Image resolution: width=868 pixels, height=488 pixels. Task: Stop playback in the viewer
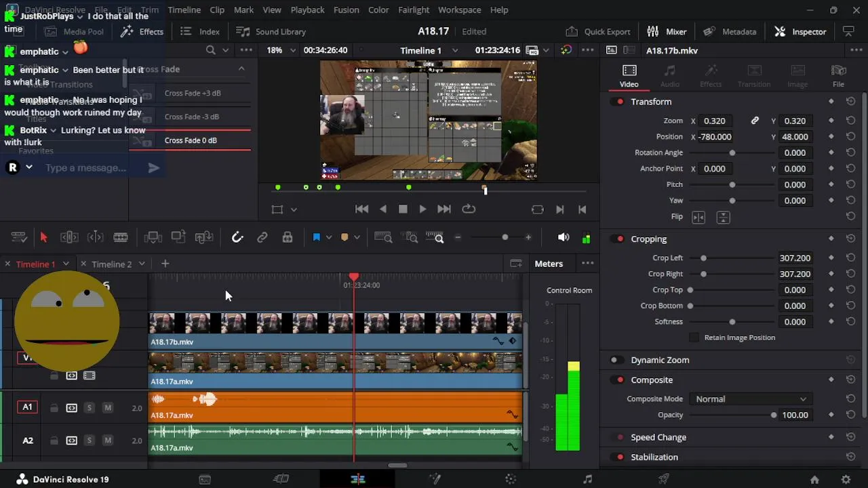(x=403, y=209)
